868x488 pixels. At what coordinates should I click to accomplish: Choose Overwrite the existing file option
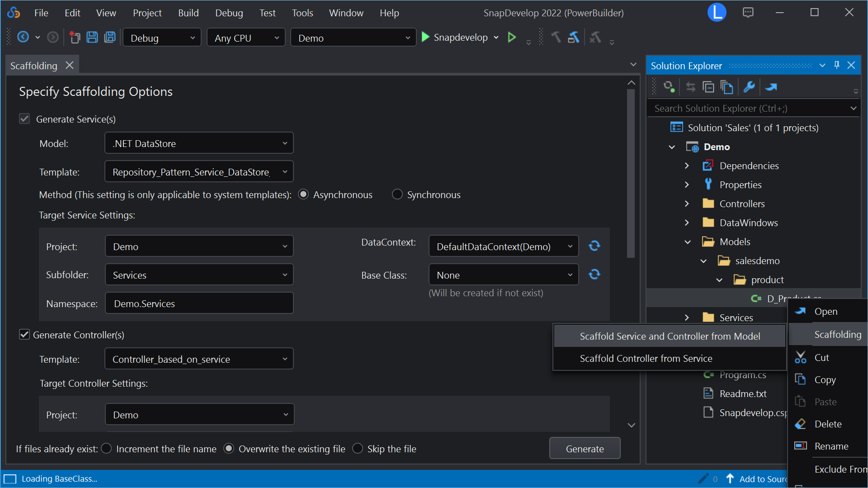pyautogui.click(x=229, y=448)
